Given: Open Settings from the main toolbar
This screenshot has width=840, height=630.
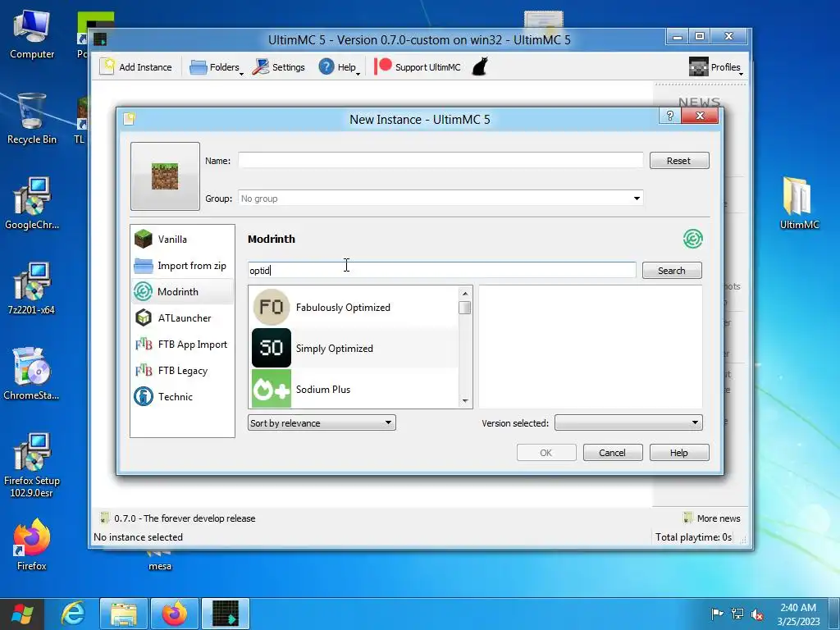Looking at the screenshot, I should click(279, 67).
